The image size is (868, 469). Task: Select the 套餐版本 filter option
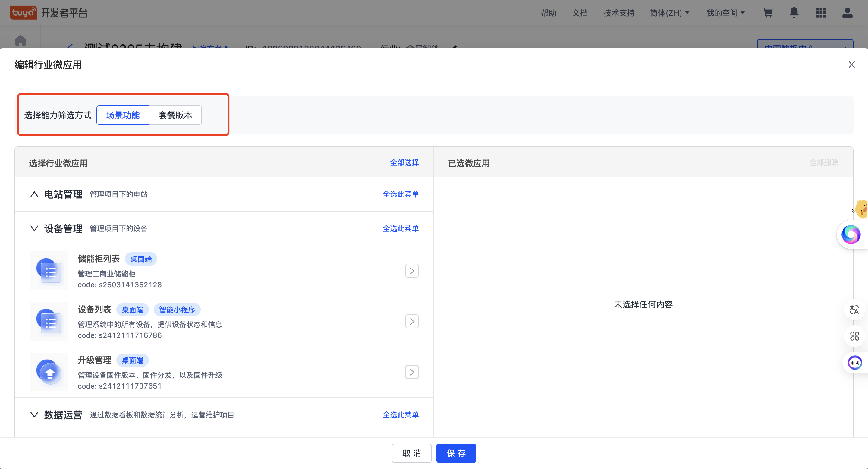coord(175,115)
